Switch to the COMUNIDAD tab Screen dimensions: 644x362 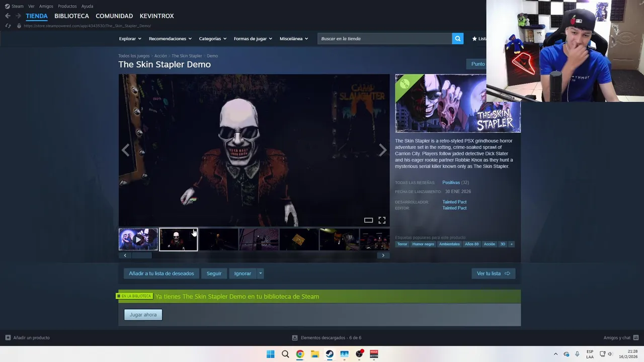[x=114, y=16]
